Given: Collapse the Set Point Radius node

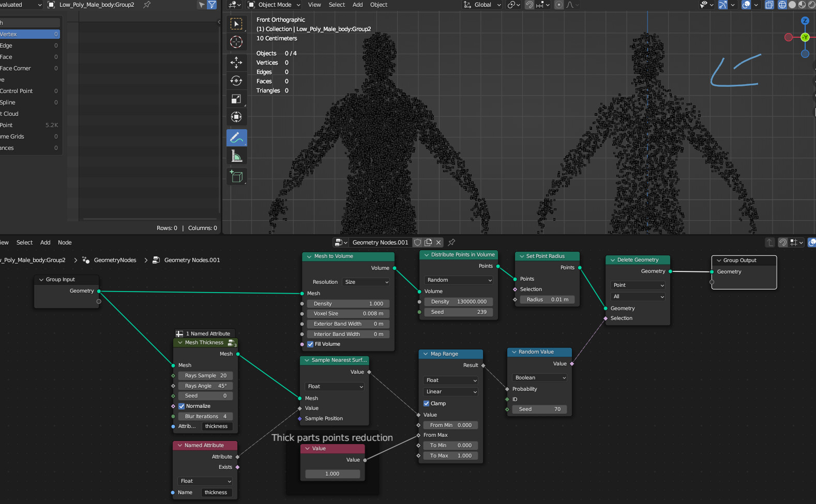Looking at the screenshot, I should pos(521,256).
